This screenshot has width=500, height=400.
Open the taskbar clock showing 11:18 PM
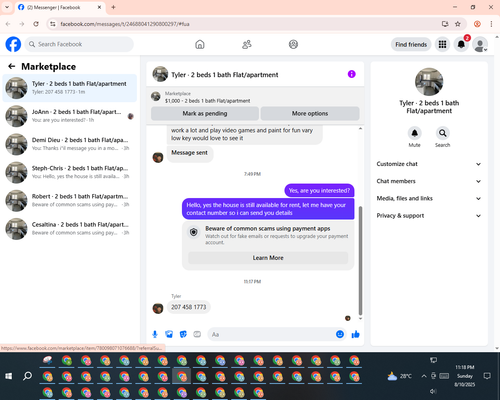(x=465, y=376)
